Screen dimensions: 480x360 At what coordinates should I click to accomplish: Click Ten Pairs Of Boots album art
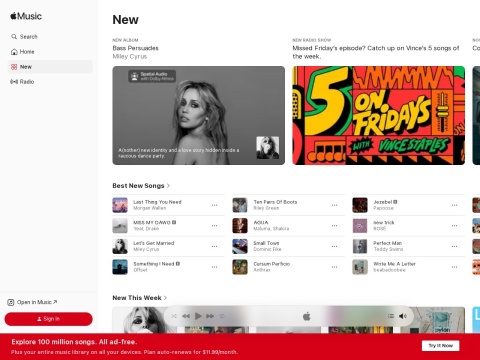tap(240, 205)
